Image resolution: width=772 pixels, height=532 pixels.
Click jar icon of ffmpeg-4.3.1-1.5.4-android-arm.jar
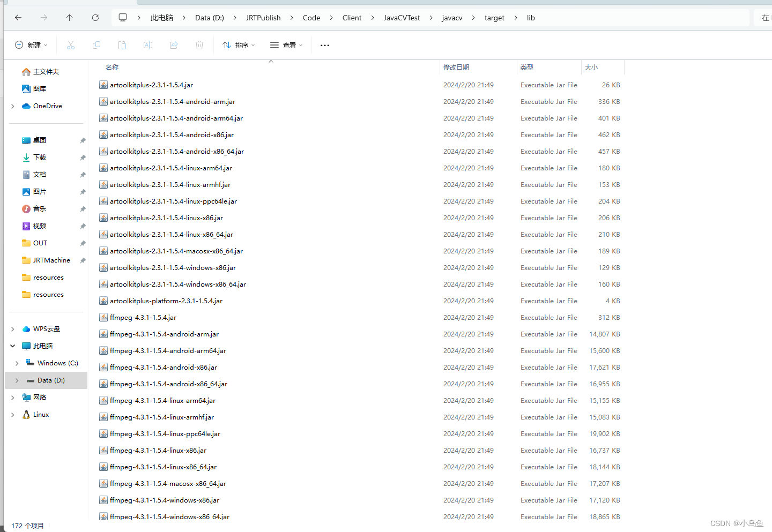(x=103, y=334)
